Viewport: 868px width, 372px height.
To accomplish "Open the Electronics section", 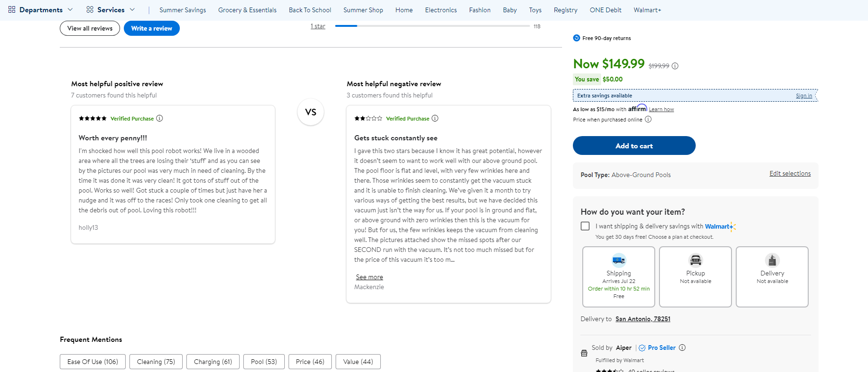I will pos(441,10).
